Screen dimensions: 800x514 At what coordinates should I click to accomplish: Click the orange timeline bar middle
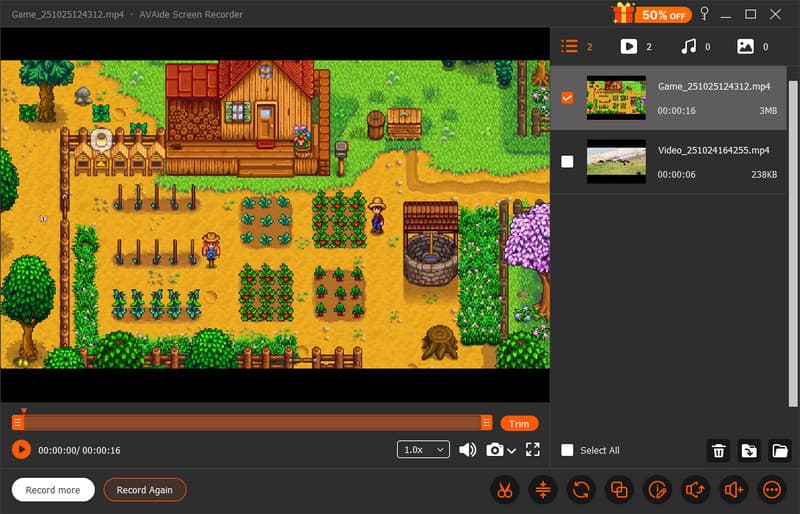[252, 423]
